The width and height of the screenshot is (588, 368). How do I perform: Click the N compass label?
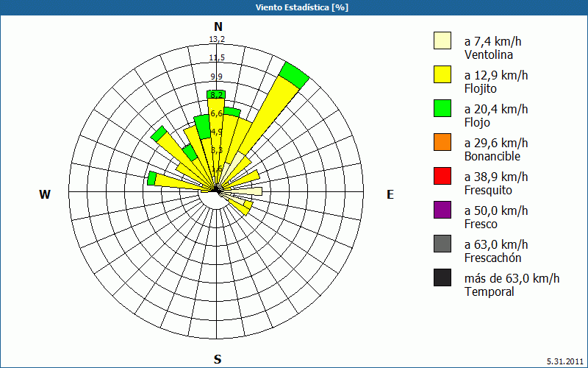coord(218,26)
